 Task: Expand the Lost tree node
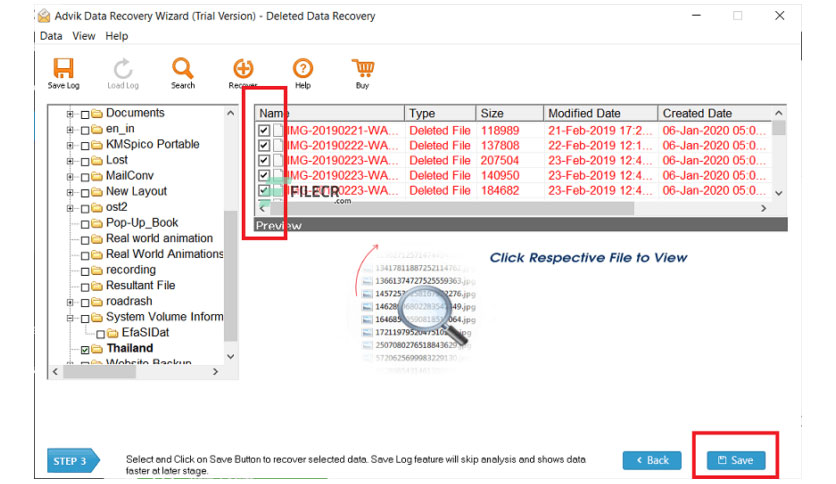point(70,161)
